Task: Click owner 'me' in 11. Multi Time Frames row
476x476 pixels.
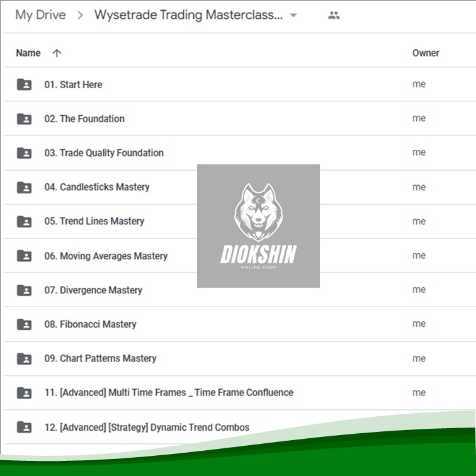Action: (x=419, y=392)
